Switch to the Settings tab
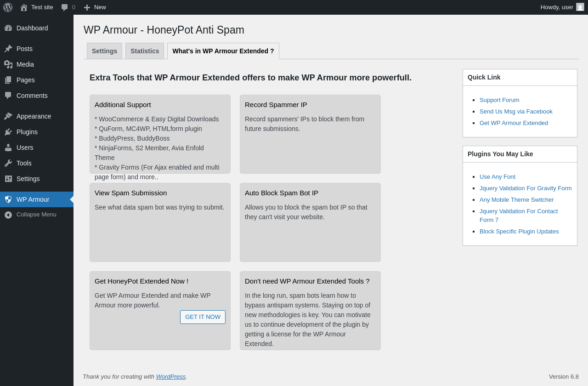The height and width of the screenshot is (386, 588). pos(104,51)
